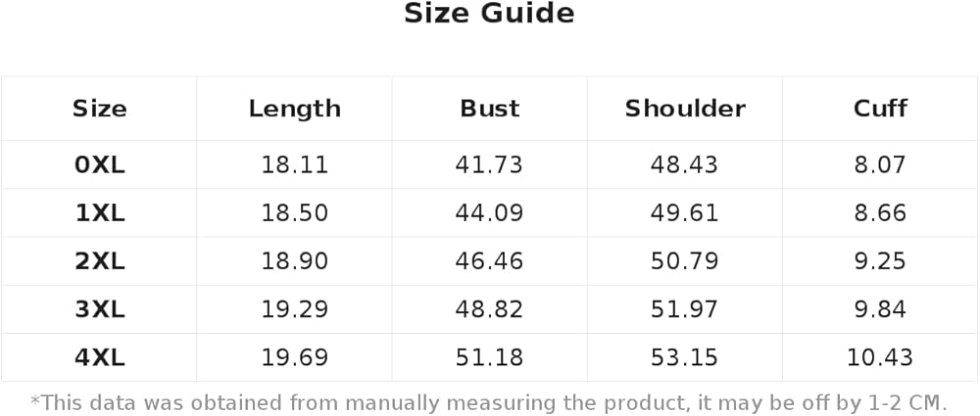Image resolution: width=980 pixels, height=416 pixels.
Task: Select the Bust column header
Action: coord(489,109)
